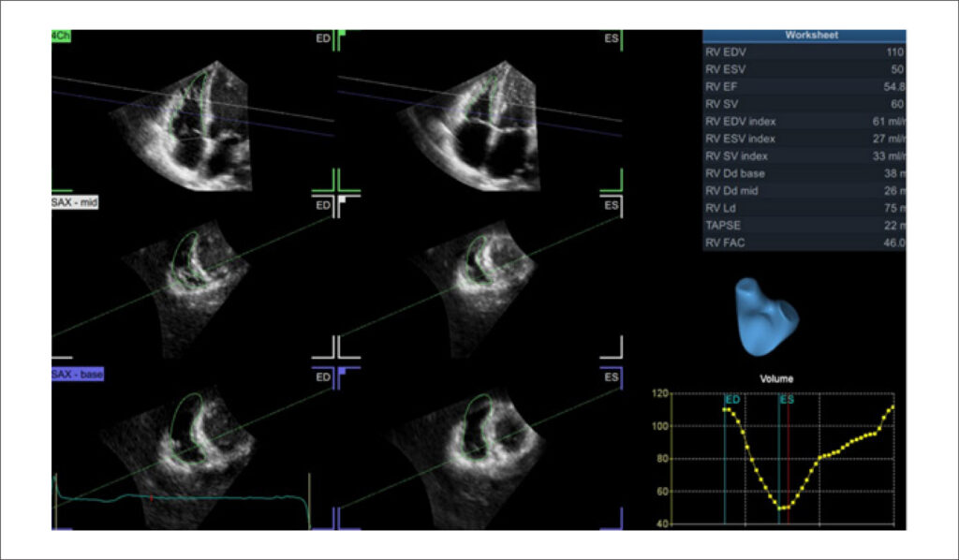The height and width of the screenshot is (560, 959).
Task: Click the ES marker on the volume curve
Action: 787,400
